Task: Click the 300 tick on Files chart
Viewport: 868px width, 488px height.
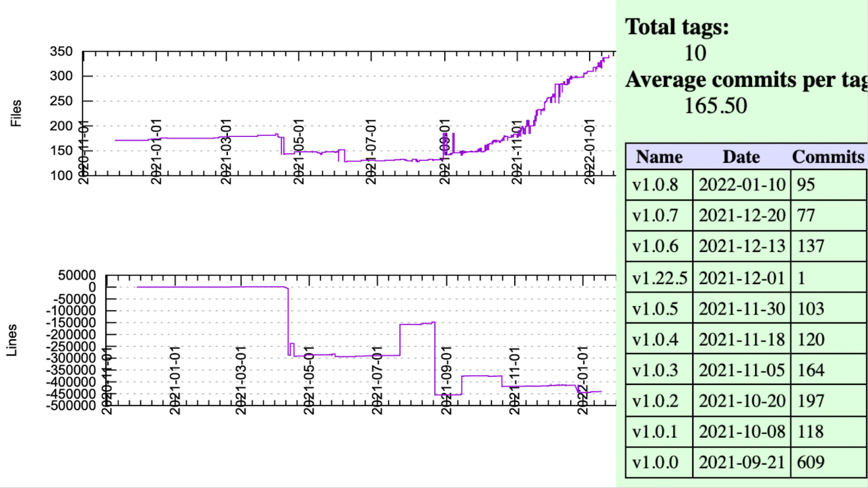Action: tap(61, 76)
